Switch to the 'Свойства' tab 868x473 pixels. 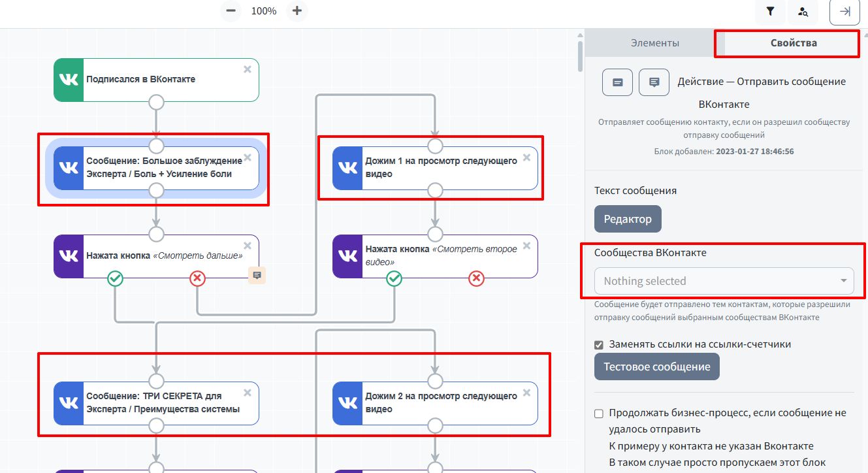(794, 43)
